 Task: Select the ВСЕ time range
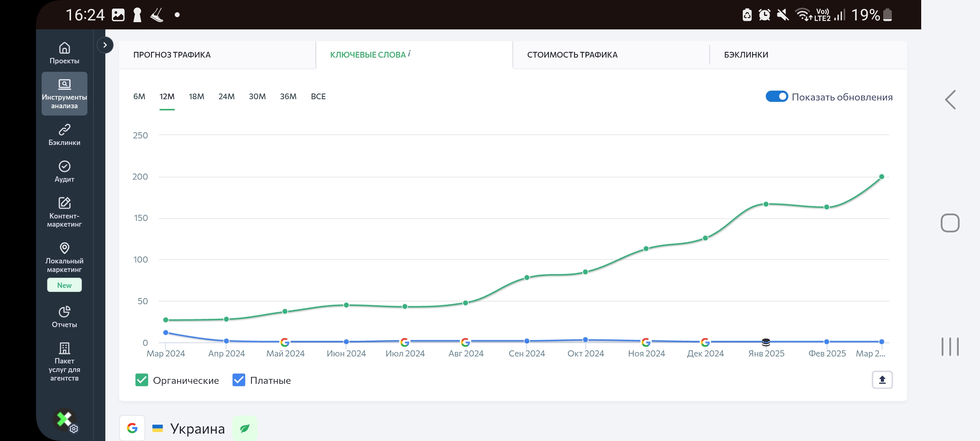[x=318, y=97]
